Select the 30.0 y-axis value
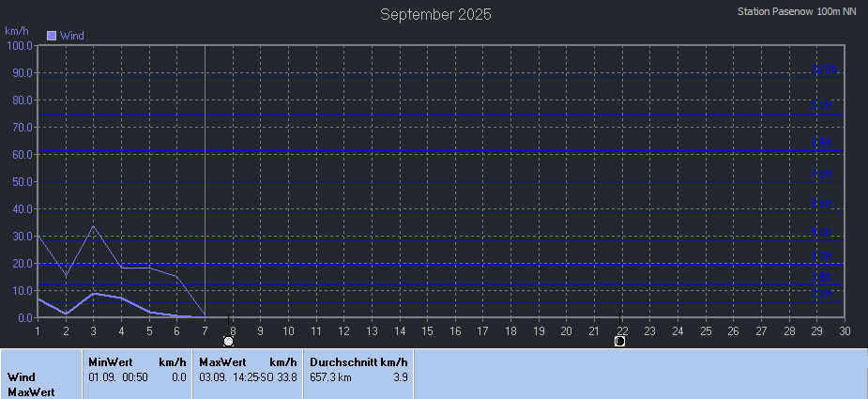Image resolution: width=868 pixels, height=399 pixels. 22,236
